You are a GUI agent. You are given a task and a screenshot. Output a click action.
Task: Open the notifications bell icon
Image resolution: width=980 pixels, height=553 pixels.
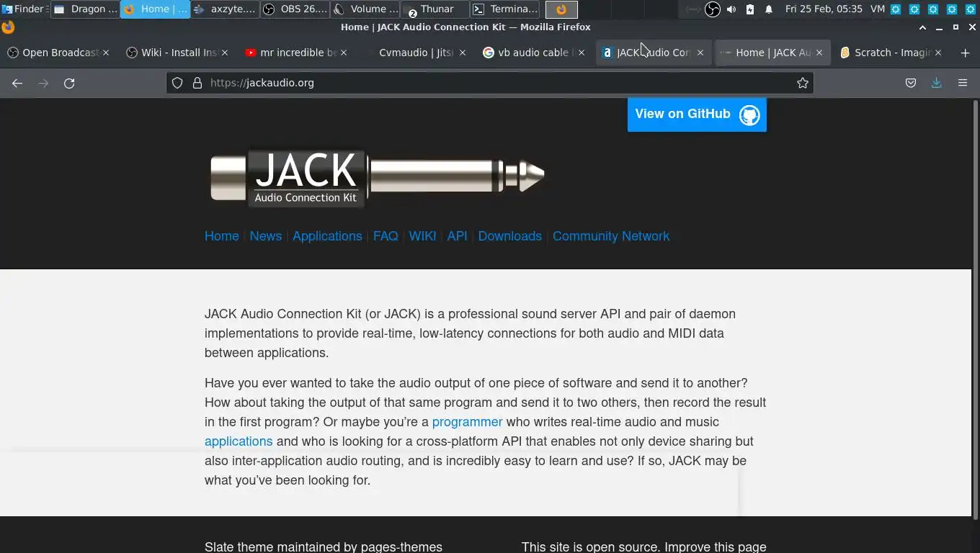tap(769, 9)
